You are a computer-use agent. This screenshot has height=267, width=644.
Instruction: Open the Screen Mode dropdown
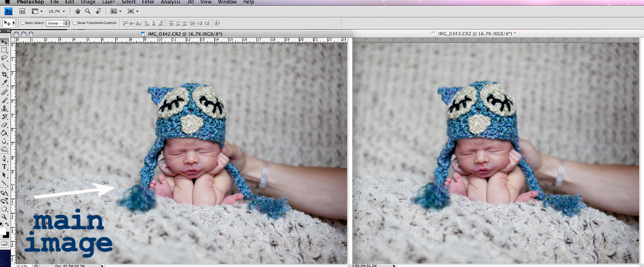pyautogui.click(x=133, y=11)
